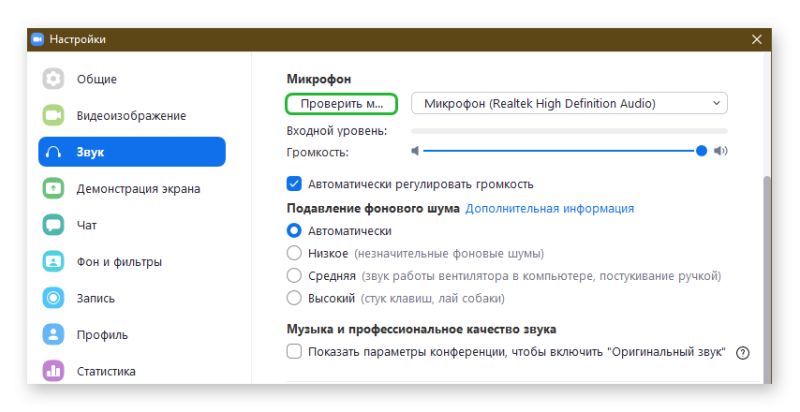Image resolution: width=800 pixels, height=412 pixels.
Task: Open help for Оригинальный звук question mark
Action: point(743,352)
